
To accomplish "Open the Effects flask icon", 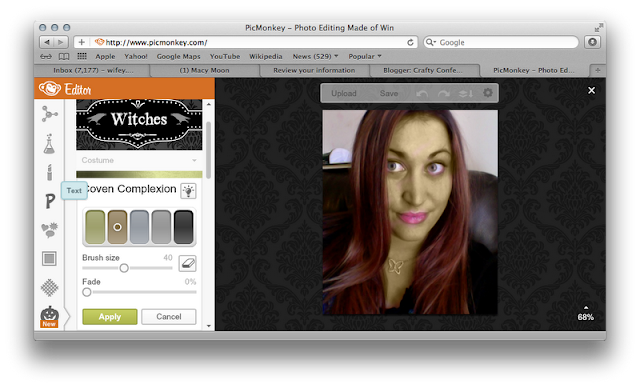I will click(x=49, y=144).
